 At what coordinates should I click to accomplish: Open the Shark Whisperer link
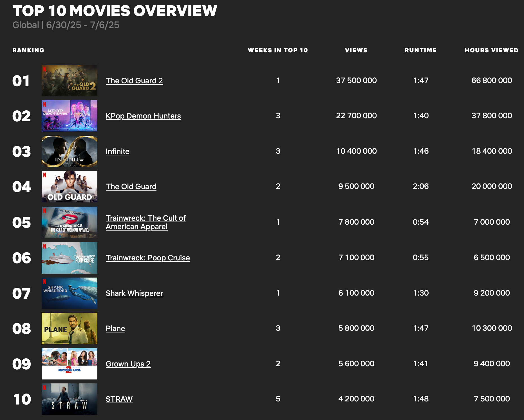(134, 293)
